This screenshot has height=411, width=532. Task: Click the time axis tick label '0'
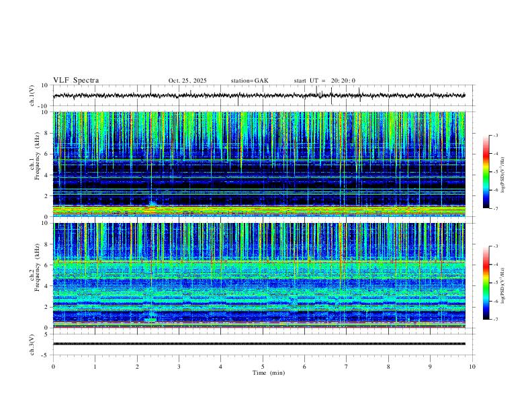point(53,367)
